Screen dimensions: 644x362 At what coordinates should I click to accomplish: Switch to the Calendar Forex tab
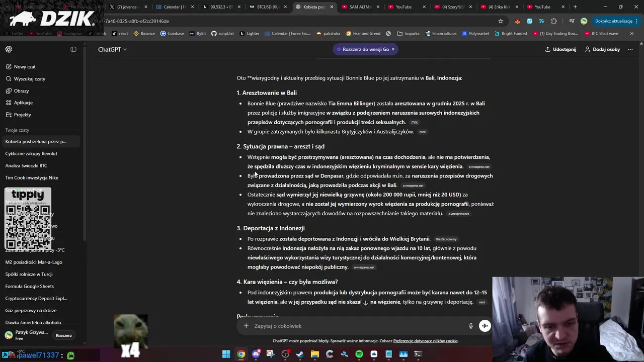[x=175, y=7]
